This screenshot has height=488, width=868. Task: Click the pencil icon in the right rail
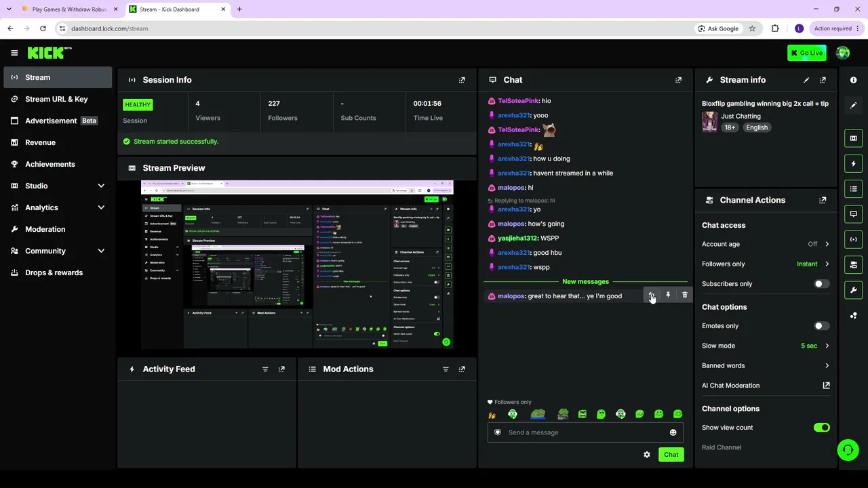click(853, 105)
